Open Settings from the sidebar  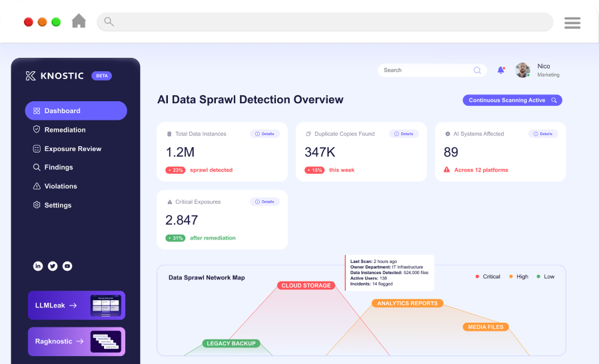pos(57,205)
